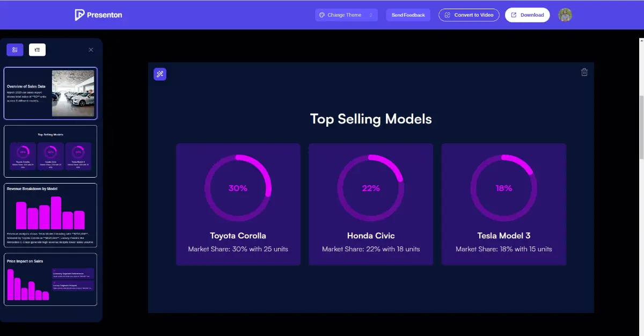Viewport: 644px width, 336px height.
Task: Switch to thumbnail grid view
Action: 15,50
